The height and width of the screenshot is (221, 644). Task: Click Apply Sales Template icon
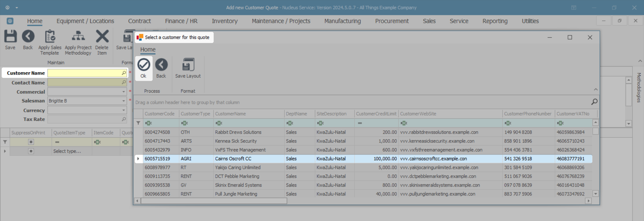pyautogui.click(x=50, y=36)
